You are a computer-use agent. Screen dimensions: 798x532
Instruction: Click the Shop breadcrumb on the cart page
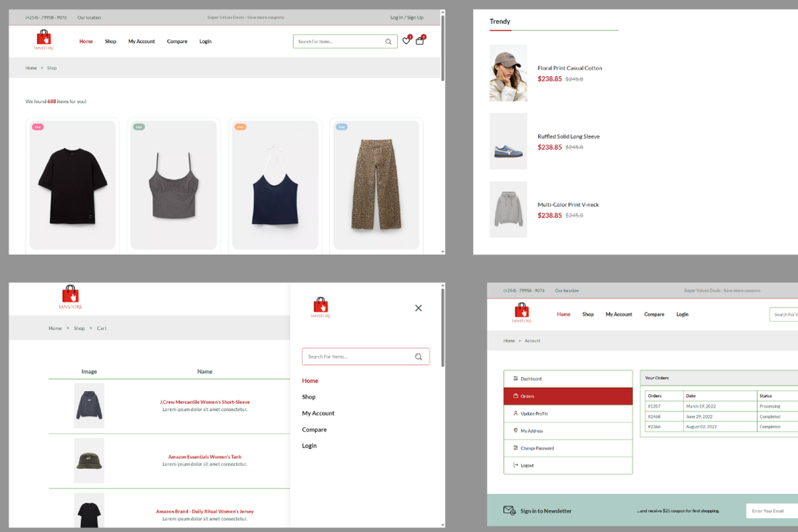click(x=79, y=329)
